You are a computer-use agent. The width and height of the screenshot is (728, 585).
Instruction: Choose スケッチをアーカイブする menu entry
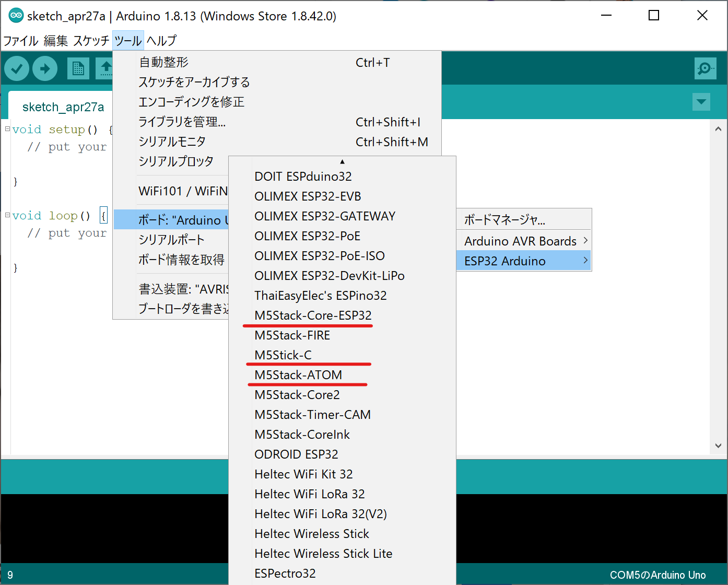277,83
